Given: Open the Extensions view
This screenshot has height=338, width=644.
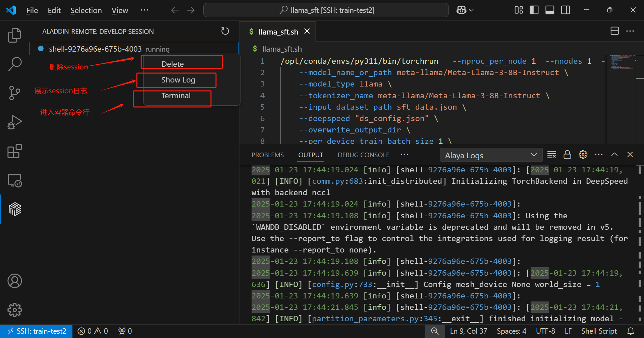Looking at the screenshot, I should 14,151.
